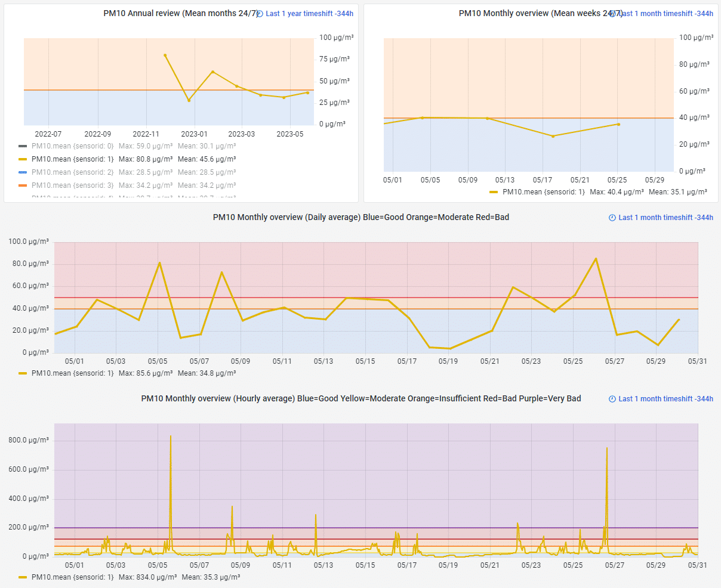
Task: Click 'Max: 85.6 µg/m³' in Daily legend
Action: [x=146, y=373]
